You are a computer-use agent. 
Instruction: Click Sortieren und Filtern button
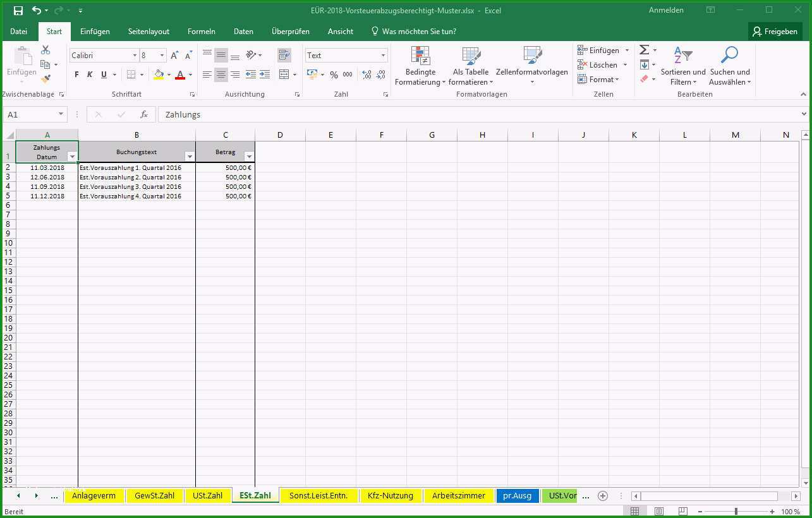(x=683, y=66)
